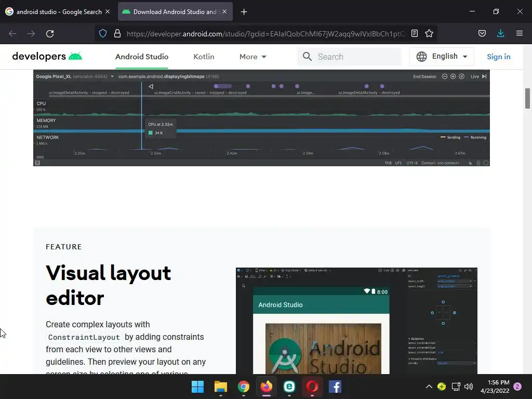Switch to the Download Android Studio tab
This screenshot has height=399, width=532.
point(175,11)
